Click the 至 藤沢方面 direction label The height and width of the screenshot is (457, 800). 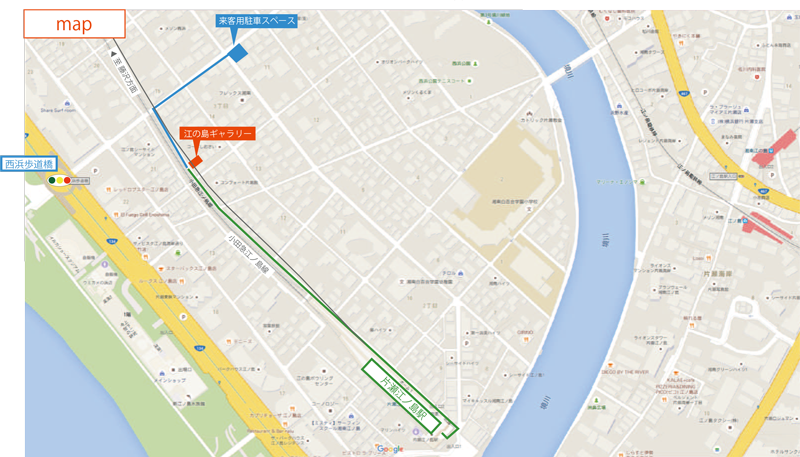(125, 72)
